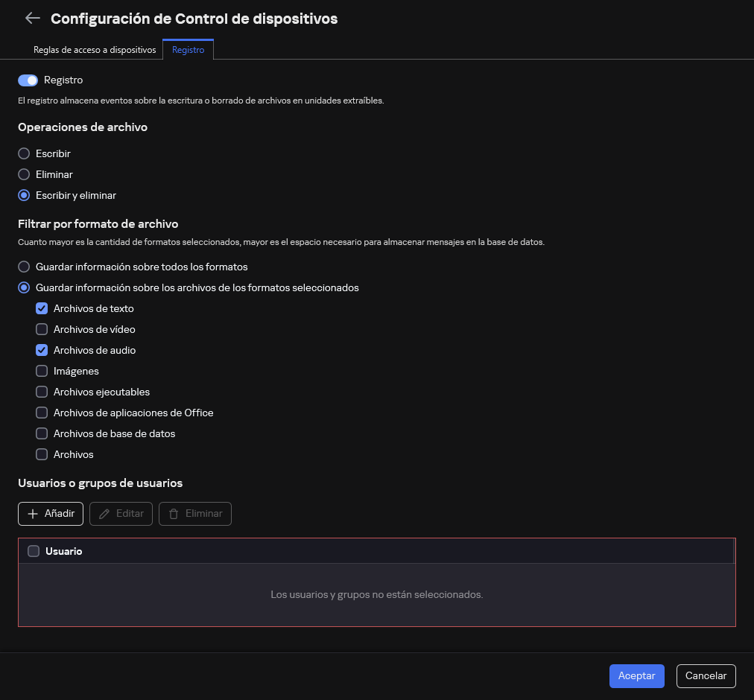Open the Registro tab
Image resolution: width=754 pixels, height=700 pixels.
[188, 49]
